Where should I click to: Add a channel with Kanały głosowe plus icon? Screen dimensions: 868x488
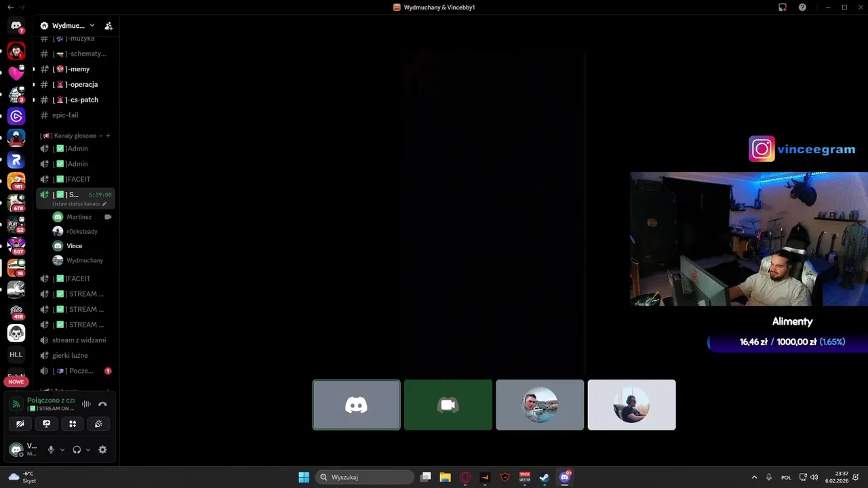(x=108, y=136)
